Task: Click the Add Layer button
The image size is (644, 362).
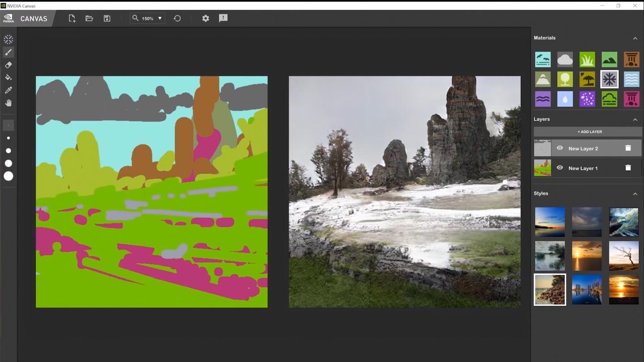Action: pos(588,132)
